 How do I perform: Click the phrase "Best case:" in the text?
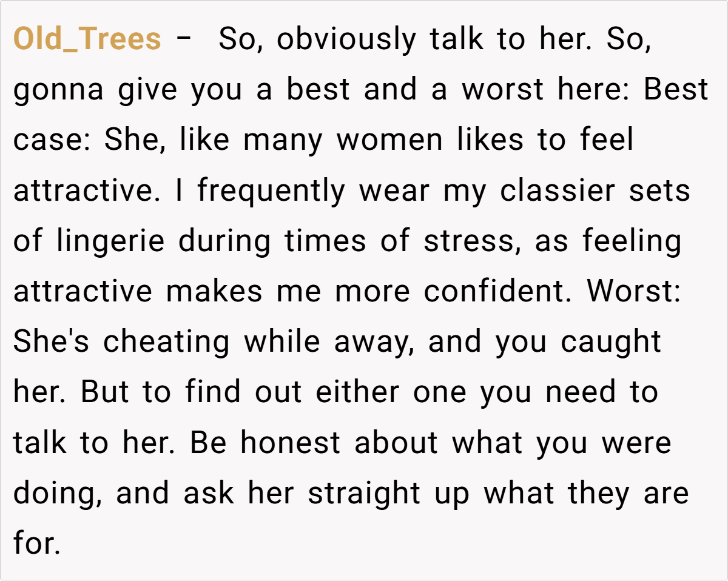[x=675, y=90]
